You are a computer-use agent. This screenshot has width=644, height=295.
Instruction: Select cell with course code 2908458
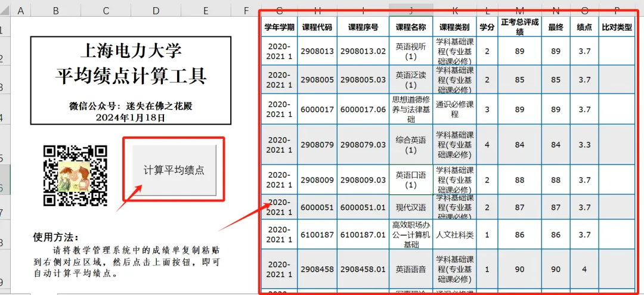point(317,269)
